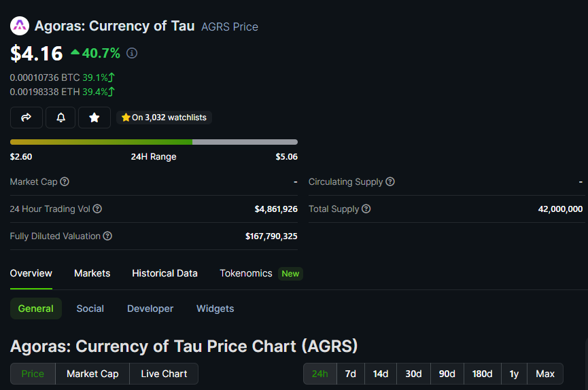Click the 0.00010736 BTC price text

coord(45,77)
